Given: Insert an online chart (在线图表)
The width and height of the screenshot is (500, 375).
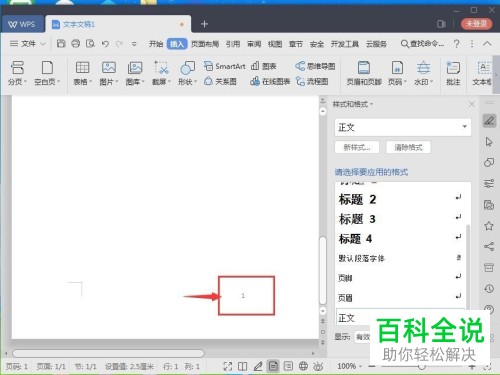Looking at the screenshot, I should [270, 81].
